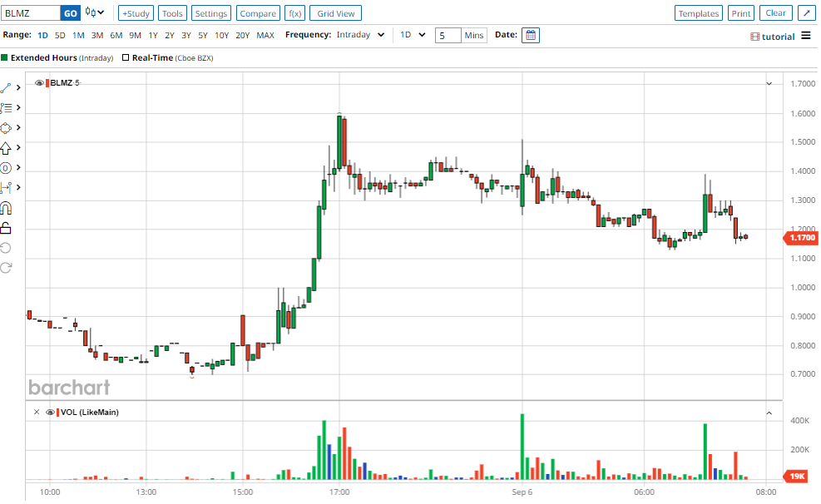Click the minutes value input field
Viewport: 821px width, 504px height.
(x=448, y=35)
